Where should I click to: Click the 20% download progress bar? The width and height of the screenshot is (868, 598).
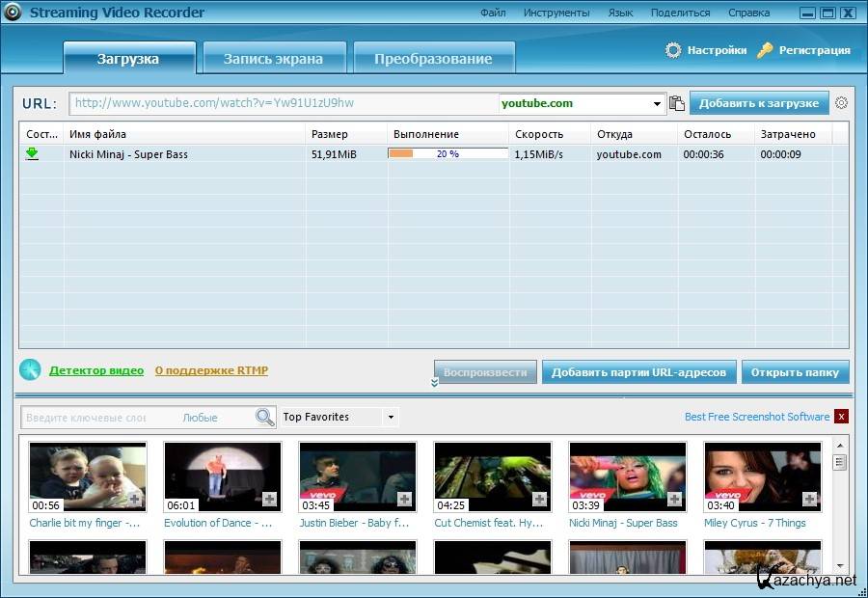[x=448, y=153]
